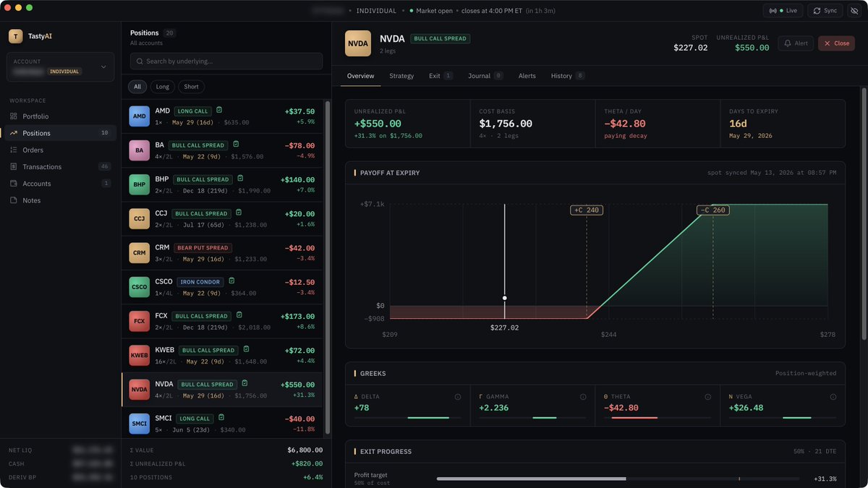Click the CCJ ticker badge
The height and width of the screenshot is (488, 868).
[140, 218]
